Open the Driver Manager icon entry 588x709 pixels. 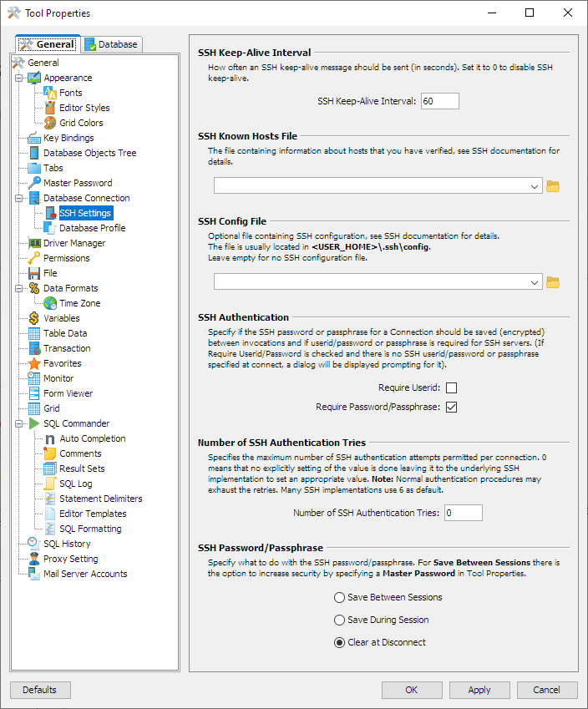34,243
